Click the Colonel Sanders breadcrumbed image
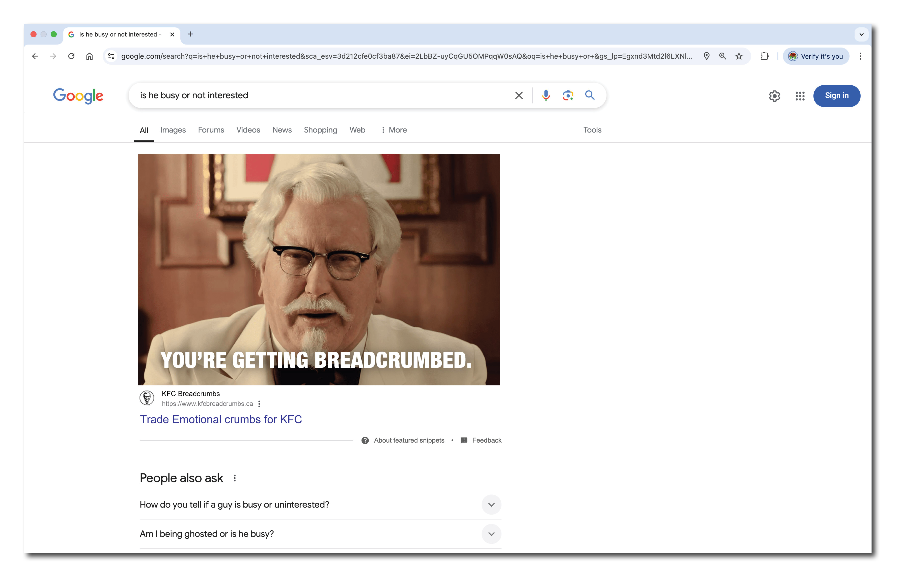The width and height of the screenshot is (924, 577). pyautogui.click(x=319, y=270)
